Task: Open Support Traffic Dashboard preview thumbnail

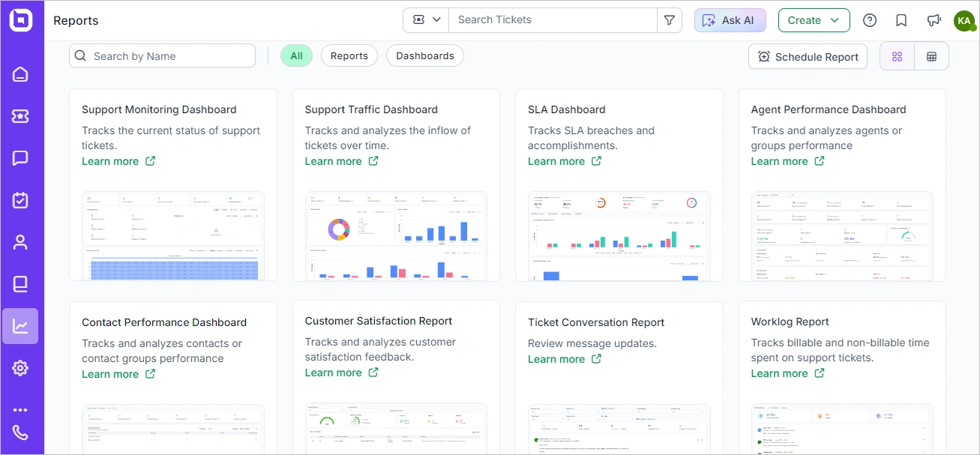Action: 396,236
